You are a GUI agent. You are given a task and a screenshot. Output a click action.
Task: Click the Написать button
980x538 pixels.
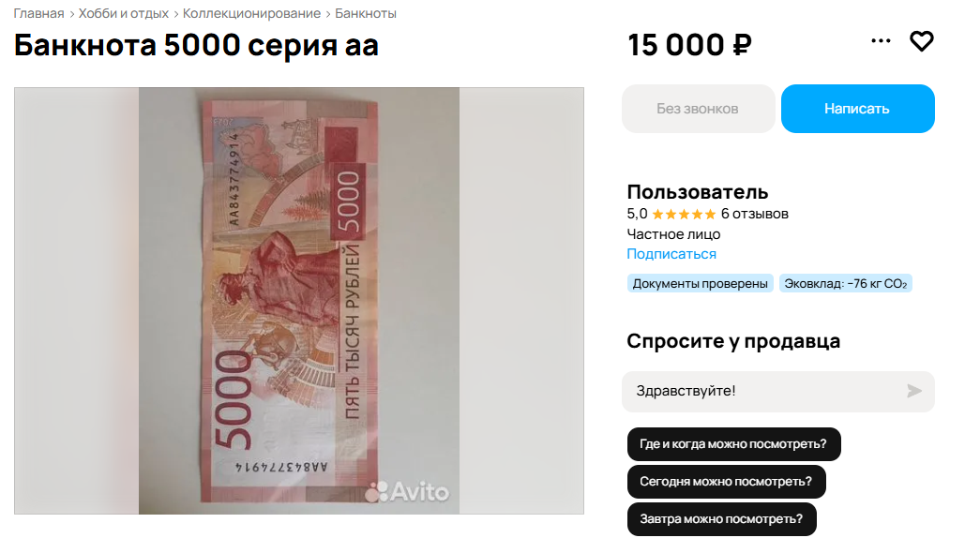(857, 109)
